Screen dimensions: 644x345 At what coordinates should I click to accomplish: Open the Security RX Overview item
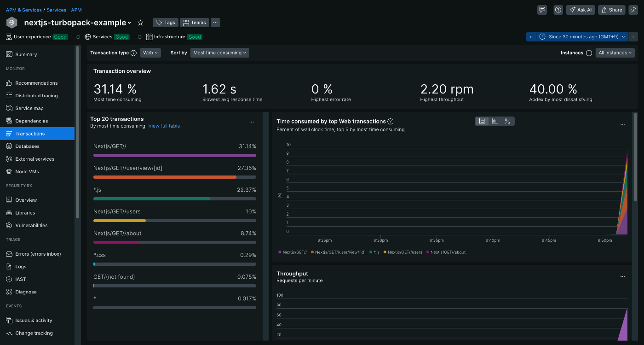[37, 200]
